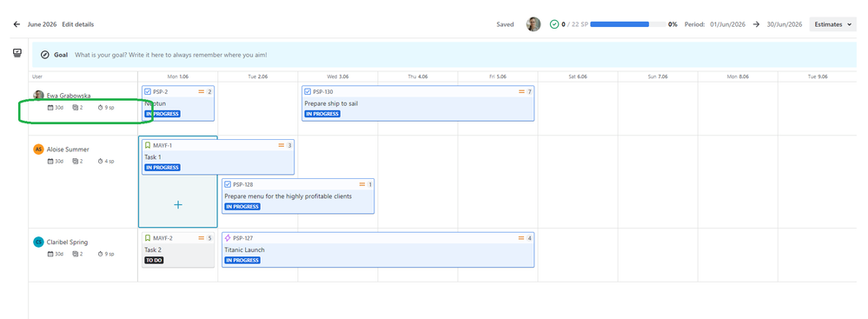
Task: Click IN PROGRESS status on PSP-127
Action: [x=242, y=260]
